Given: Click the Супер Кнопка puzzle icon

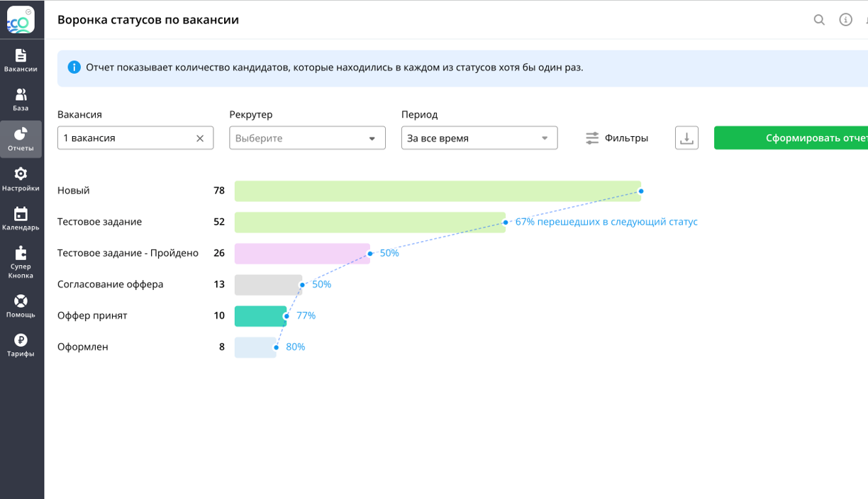Looking at the screenshot, I should 21,260.
